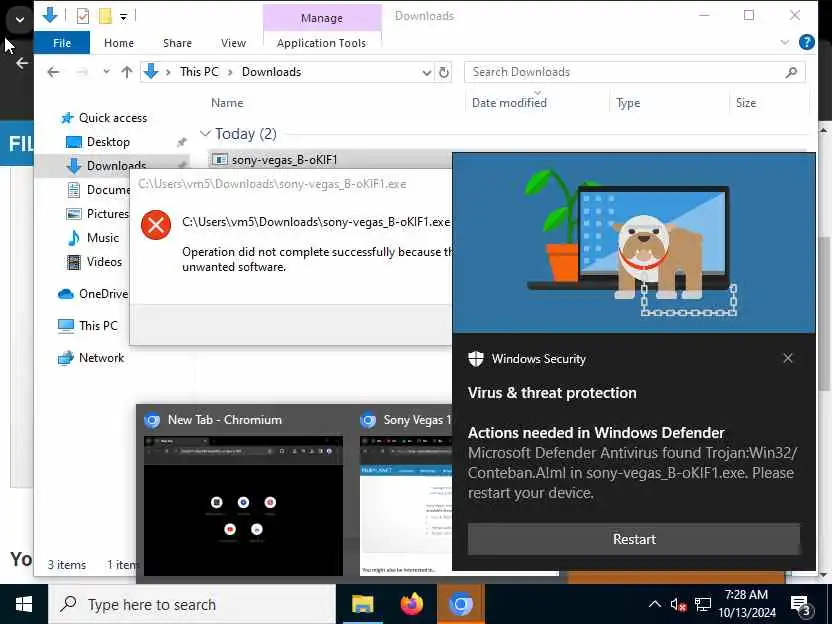This screenshot has height=624, width=832.
Task: Sort files by Date modified column
Action: click(509, 103)
